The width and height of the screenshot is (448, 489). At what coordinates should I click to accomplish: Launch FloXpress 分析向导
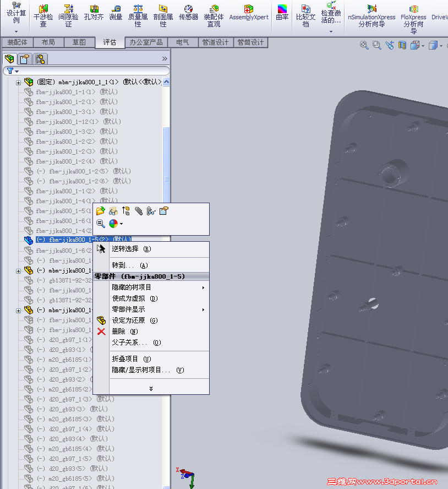point(413,19)
